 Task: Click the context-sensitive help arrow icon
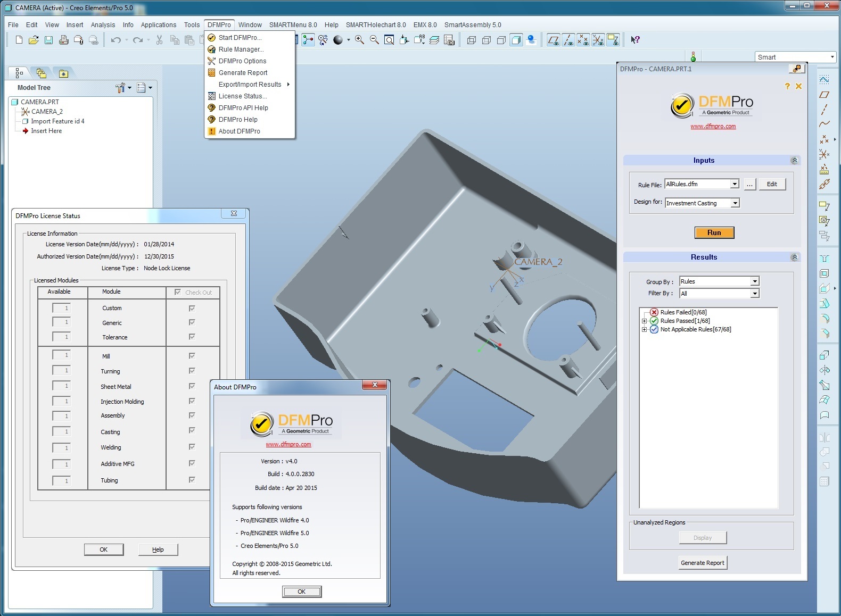click(x=635, y=40)
